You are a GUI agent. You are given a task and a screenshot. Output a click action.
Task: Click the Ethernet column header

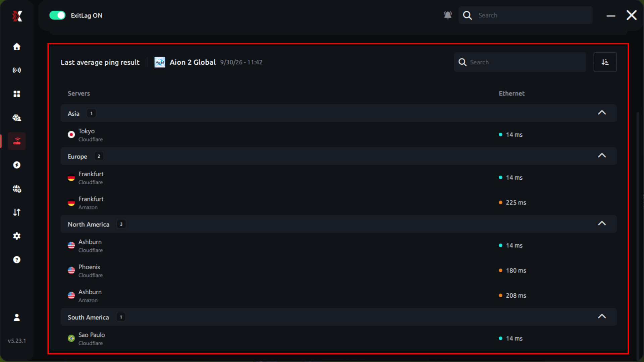(512, 94)
